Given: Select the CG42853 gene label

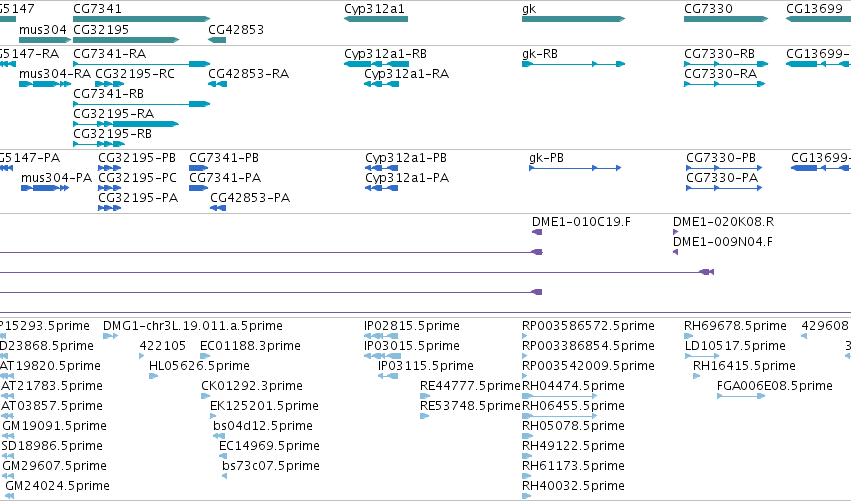Looking at the screenshot, I should click(x=236, y=29).
